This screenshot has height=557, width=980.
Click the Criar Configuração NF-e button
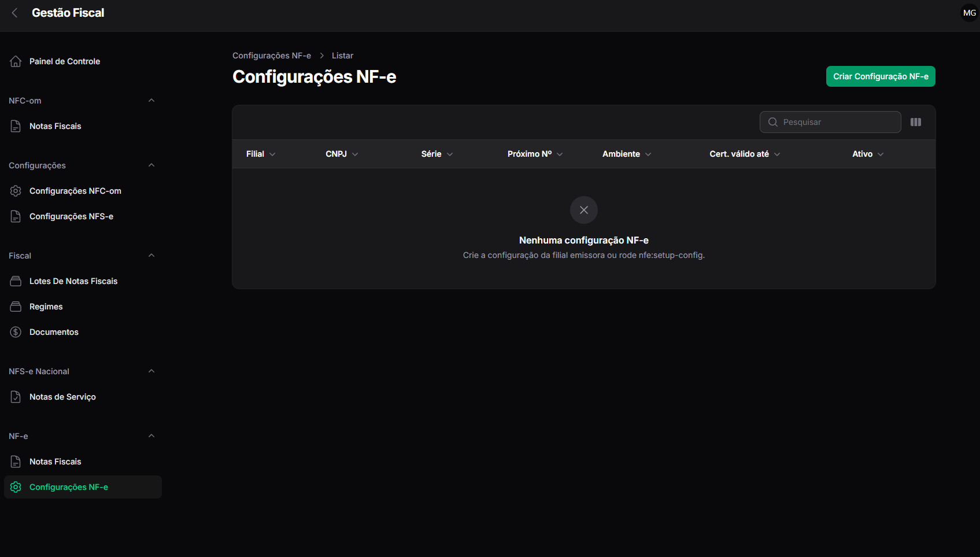pyautogui.click(x=881, y=76)
